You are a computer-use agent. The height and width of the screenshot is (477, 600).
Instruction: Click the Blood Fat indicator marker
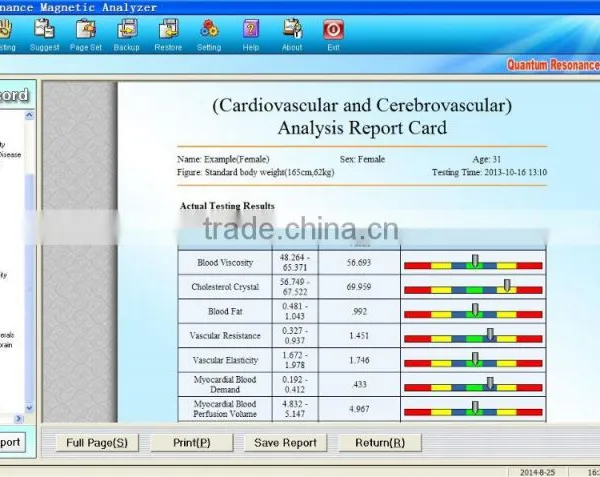point(475,310)
